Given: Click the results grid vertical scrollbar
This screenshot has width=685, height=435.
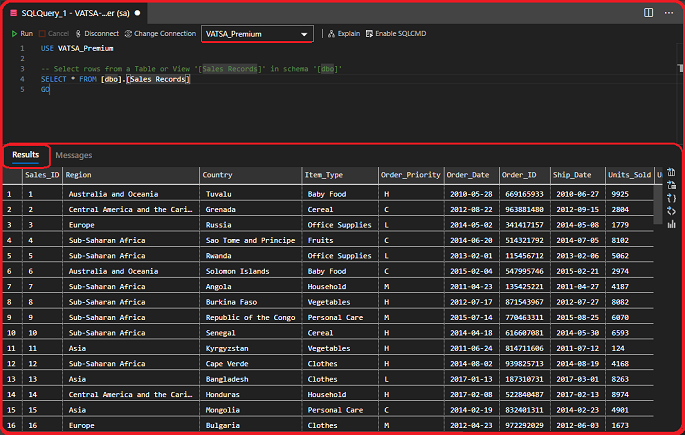Looking at the screenshot, I should [658, 204].
